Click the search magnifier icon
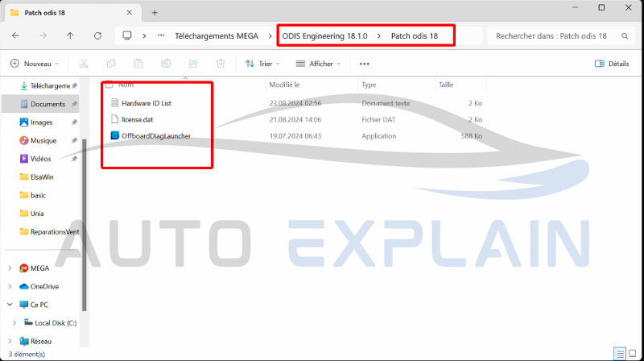The image size is (644, 361). (x=625, y=36)
